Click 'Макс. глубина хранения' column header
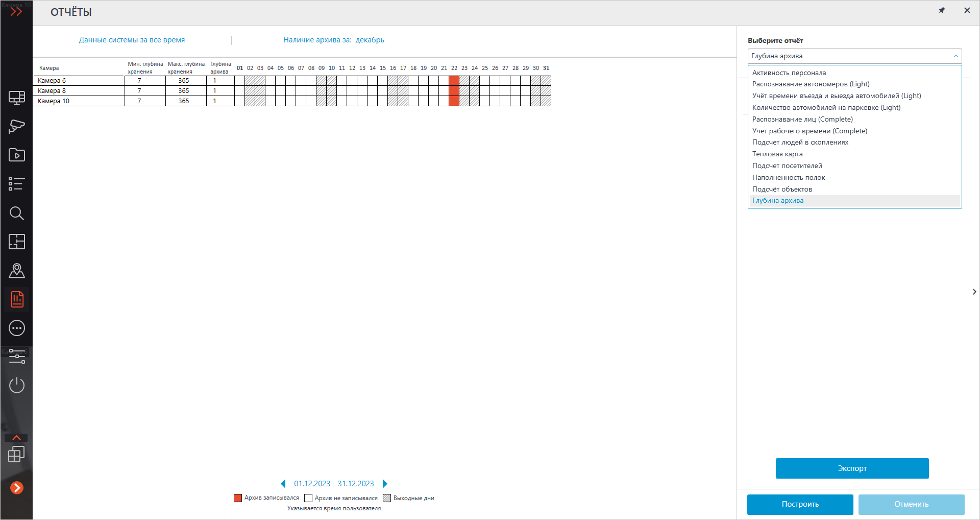 tap(186, 68)
